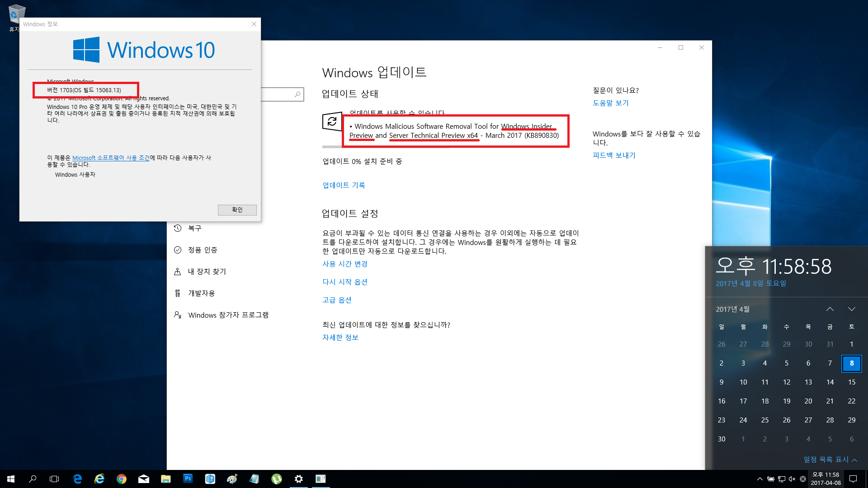Open 업데이트 기록 link
The image size is (868, 488).
point(344,185)
